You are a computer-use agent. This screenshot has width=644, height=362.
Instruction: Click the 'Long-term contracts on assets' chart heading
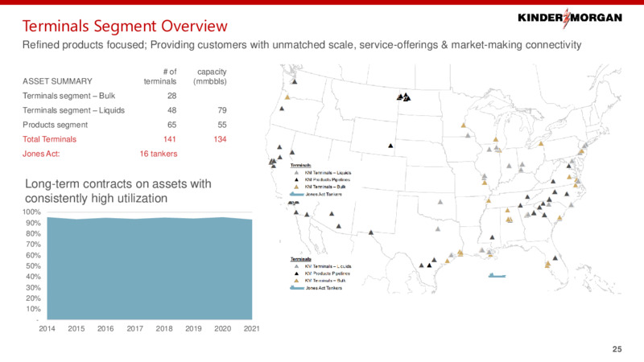pos(118,191)
